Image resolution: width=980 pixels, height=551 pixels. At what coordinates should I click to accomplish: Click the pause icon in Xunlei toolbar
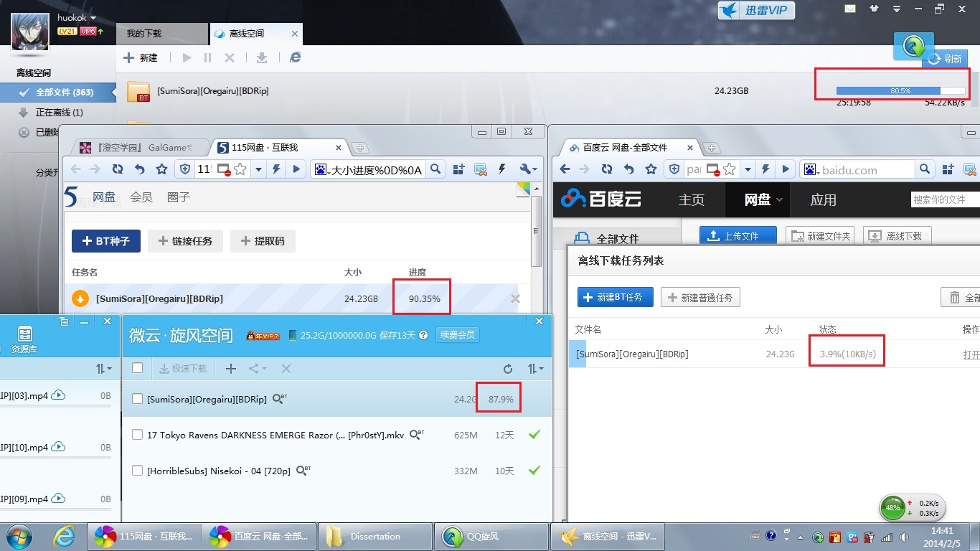coord(208,57)
